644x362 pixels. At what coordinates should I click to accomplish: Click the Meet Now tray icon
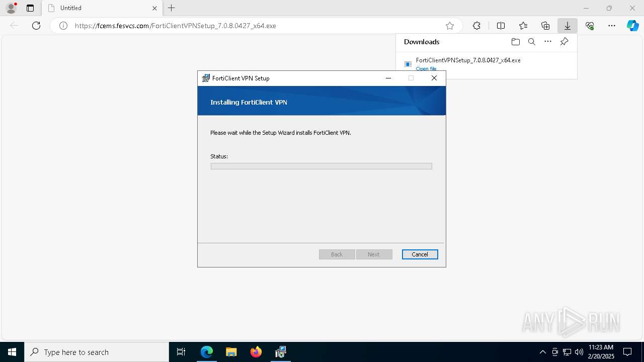coord(555,352)
